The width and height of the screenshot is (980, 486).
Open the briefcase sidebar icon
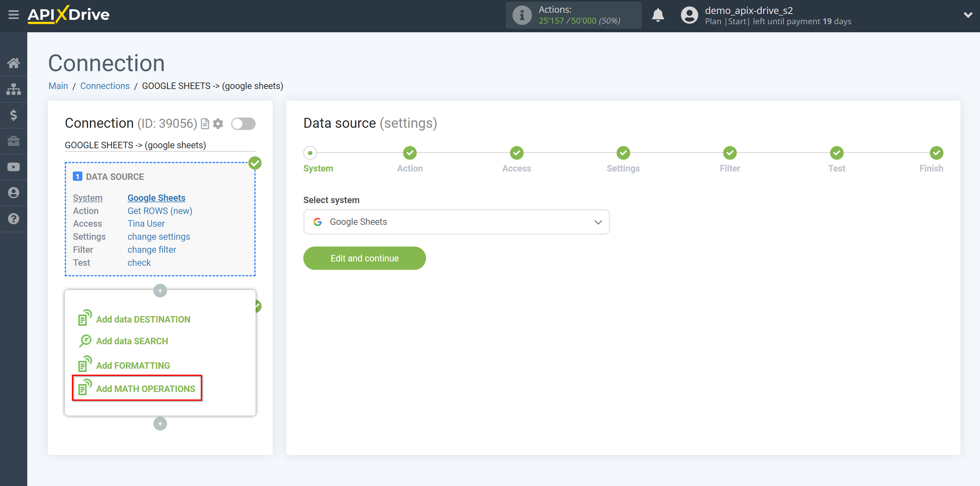pyautogui.click(x=14, y=141)
